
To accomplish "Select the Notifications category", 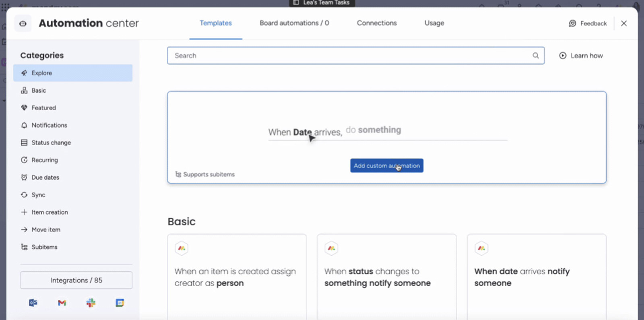I will (49, 125).
